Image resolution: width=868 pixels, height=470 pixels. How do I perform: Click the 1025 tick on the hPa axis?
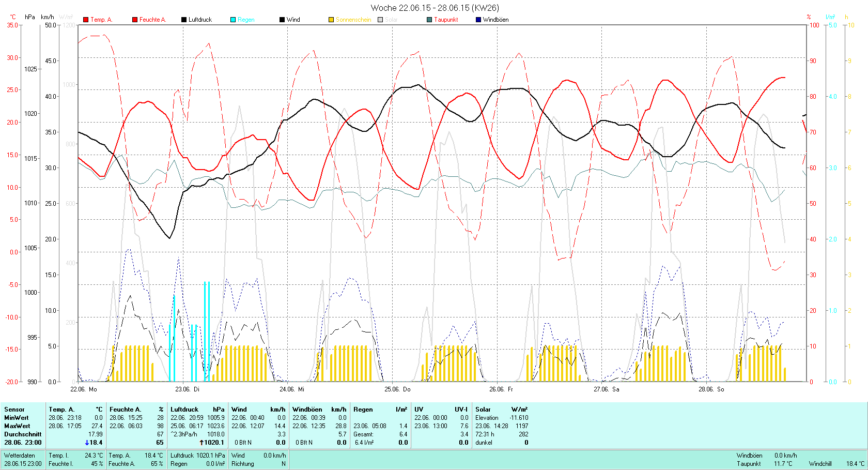pos(30,69)
